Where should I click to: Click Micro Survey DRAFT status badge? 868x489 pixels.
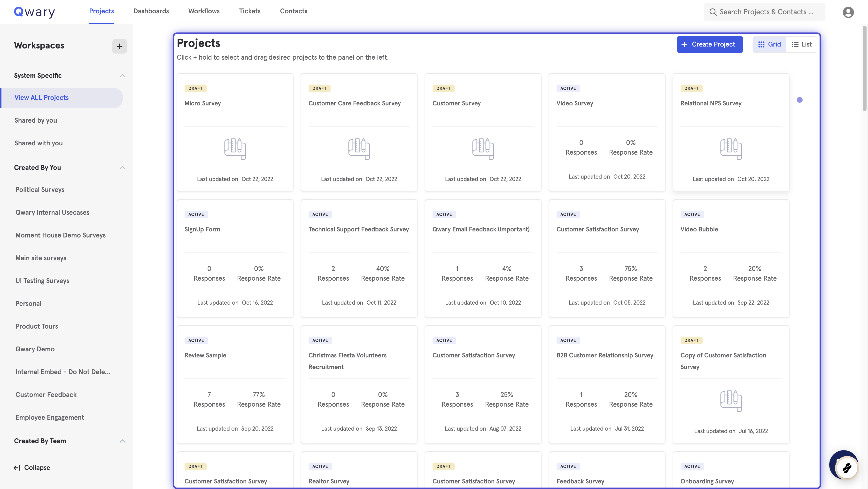pos(195,88)
